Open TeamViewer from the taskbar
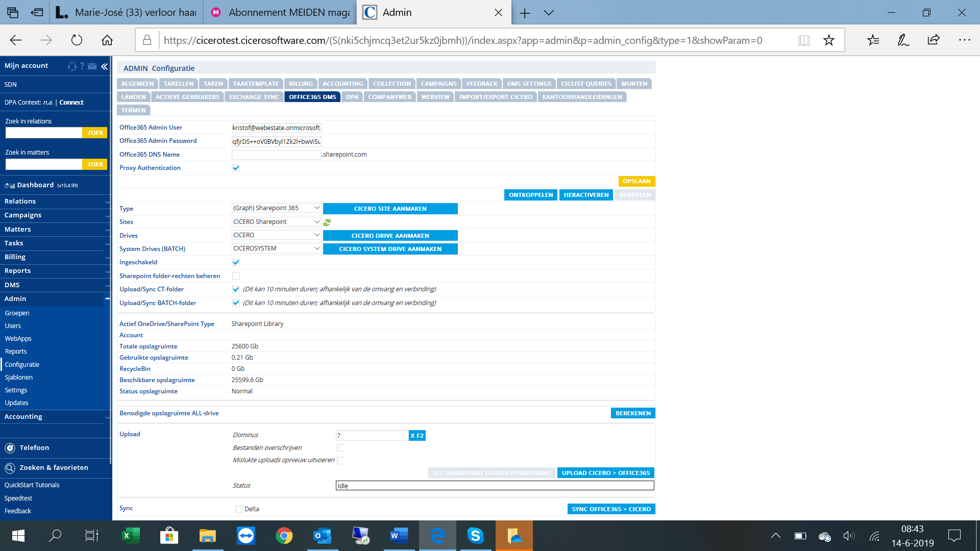 pyautogui.click(x=246, y=536)
